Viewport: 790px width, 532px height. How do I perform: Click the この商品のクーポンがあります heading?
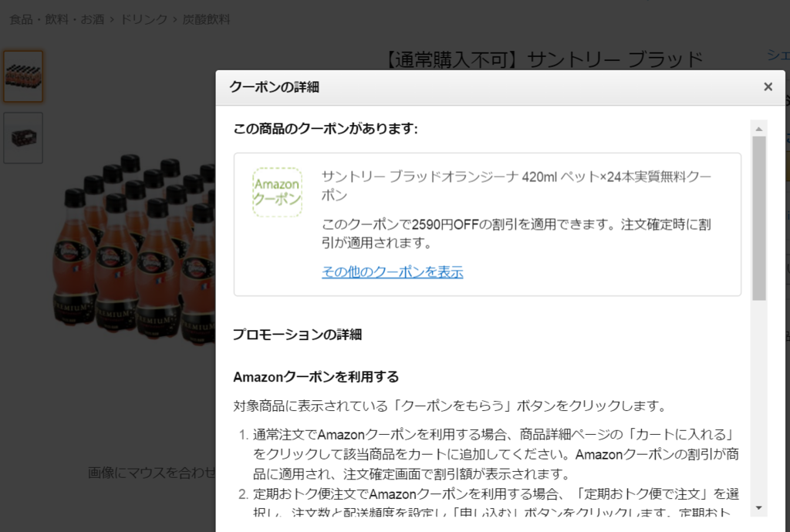pos(326,129)
